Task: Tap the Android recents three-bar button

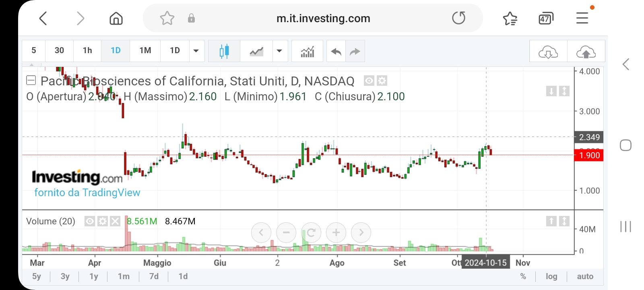Action: pyautogui.click(x=625, y=226)
